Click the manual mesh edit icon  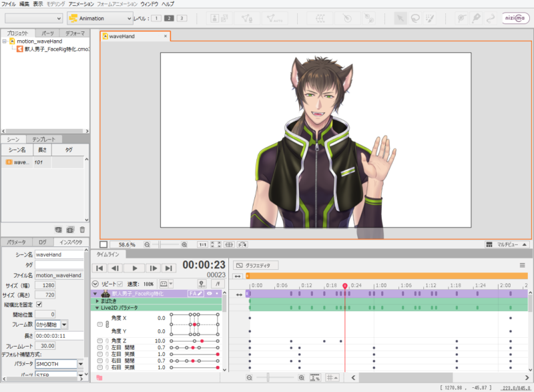tap(247, 19)
